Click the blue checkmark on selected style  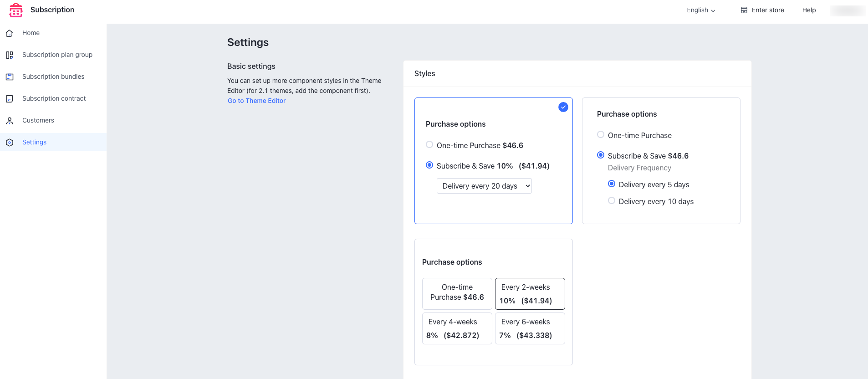point(563,107)
